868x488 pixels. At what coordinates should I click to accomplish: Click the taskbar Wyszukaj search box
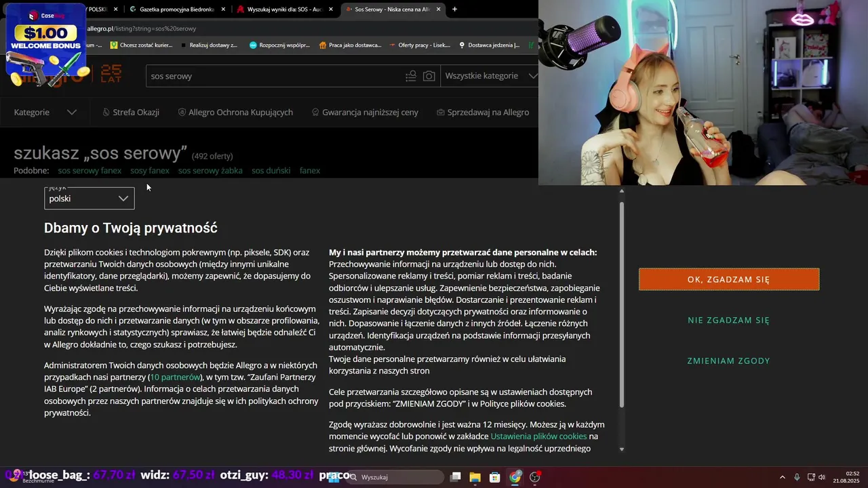point(397,477)
